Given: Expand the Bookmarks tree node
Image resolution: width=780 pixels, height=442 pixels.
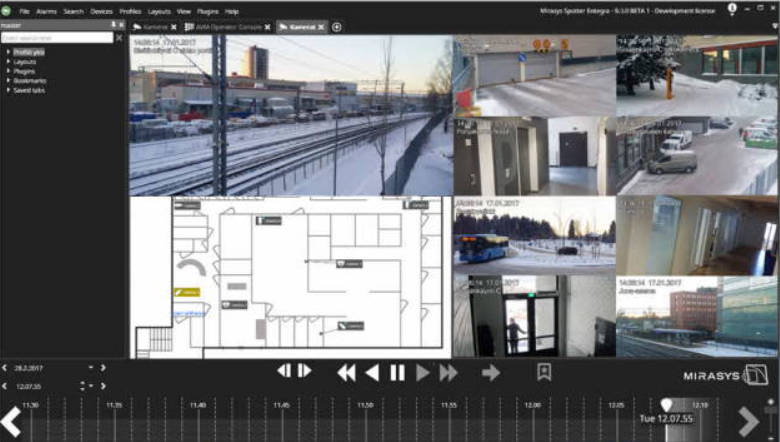Looking at the screenshot, I should click(9, 80).
